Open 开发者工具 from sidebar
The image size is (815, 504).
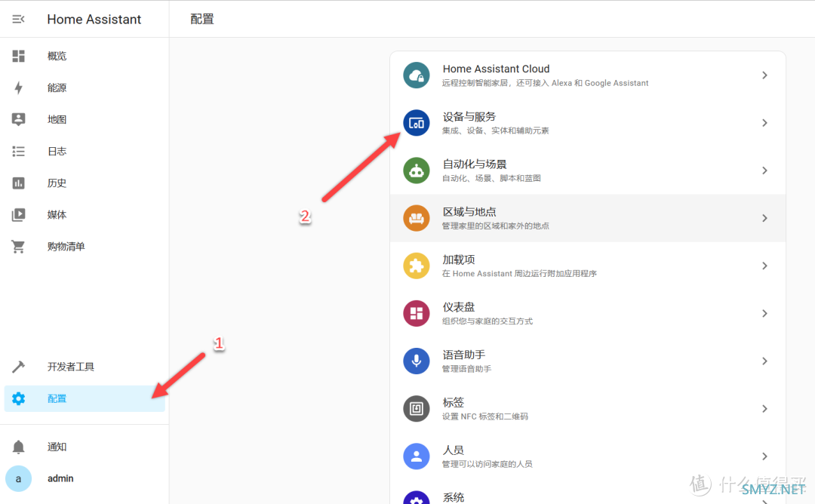[85, 367]
